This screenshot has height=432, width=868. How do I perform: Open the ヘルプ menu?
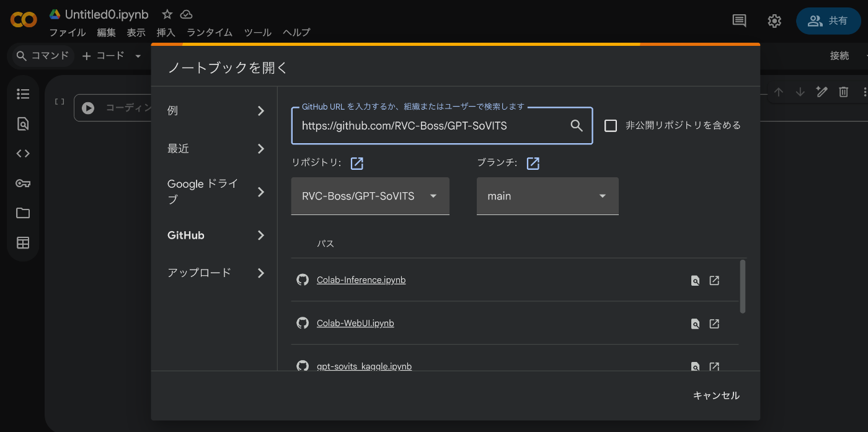[296, 32]
